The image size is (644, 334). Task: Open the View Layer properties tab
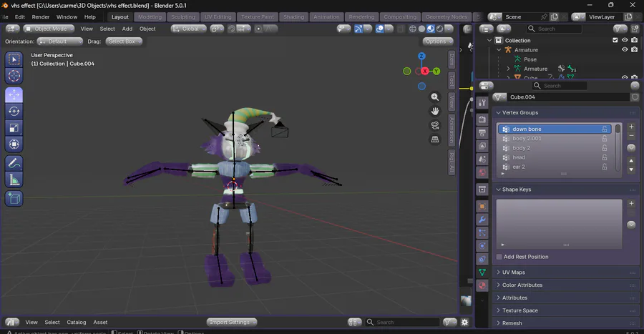482,146
